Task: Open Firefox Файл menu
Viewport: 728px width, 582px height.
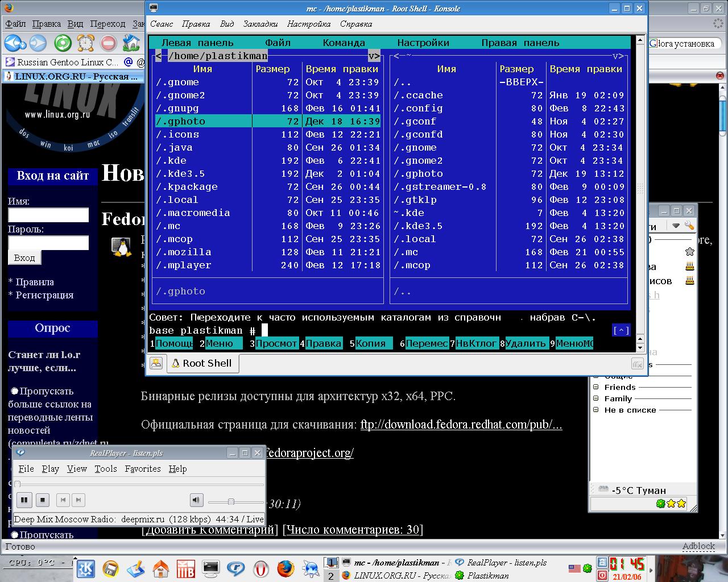Action: click(x=15, y=24)
